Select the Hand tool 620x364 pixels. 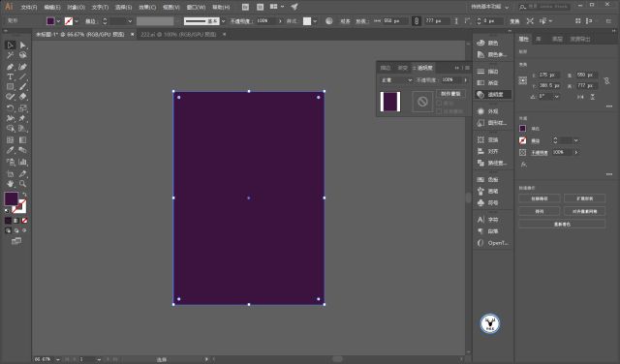click(11, 184)
